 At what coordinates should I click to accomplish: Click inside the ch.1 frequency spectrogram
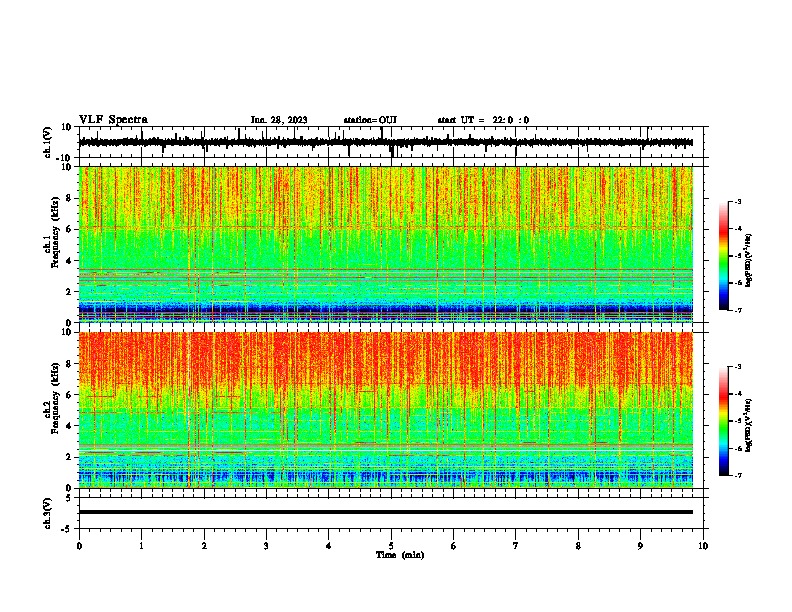386,244
